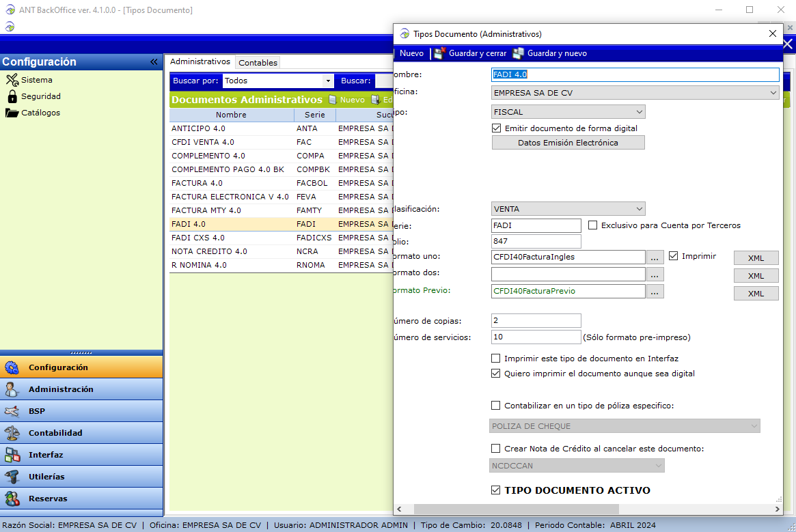Collapse the Configuración panel with double chevron
796x532 pixels.
point(154,62)
